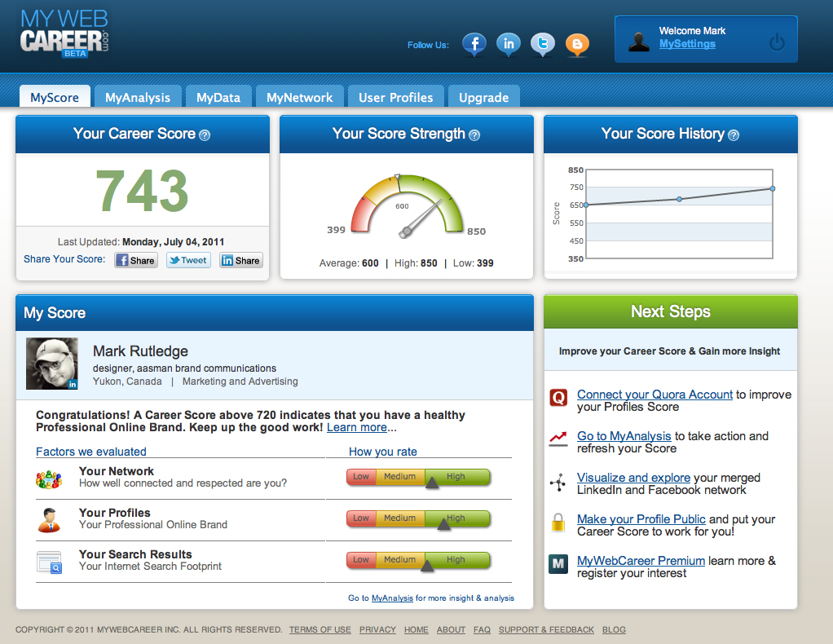Open the MyNetwork tab
Viewport: 833px width, 644px height.
click(300, 97)
